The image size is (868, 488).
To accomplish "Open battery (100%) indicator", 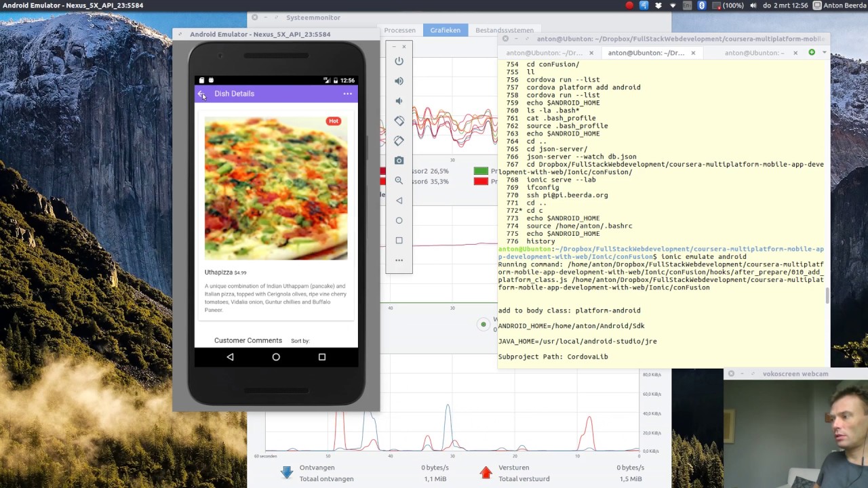I will (x=726, y=5).
